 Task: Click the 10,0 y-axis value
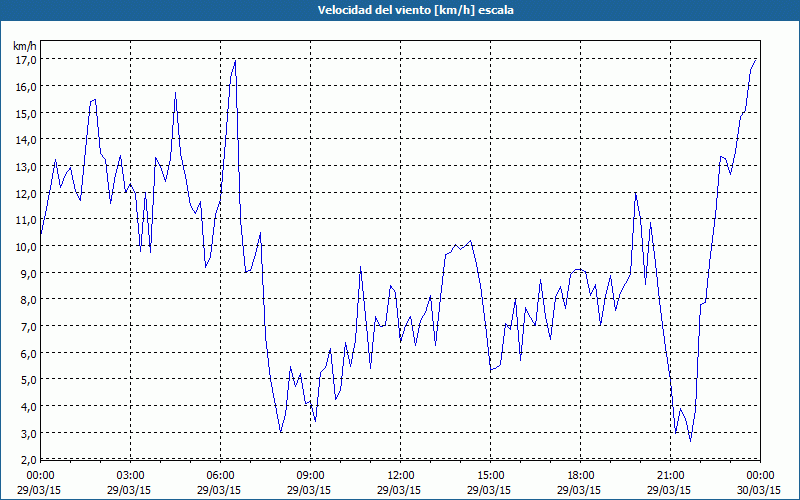(x=26, y=247)
